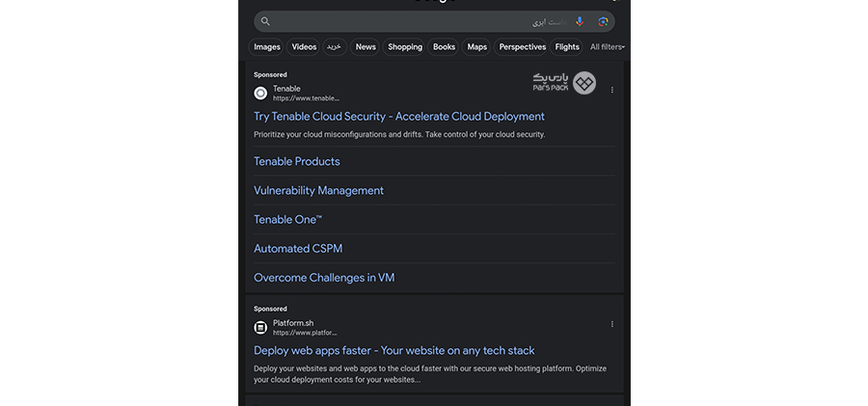This screenshot has height=406, width=868.
Task: Open the Tenable Products sitelink
Action: pyautogui.click(x=297, y=162)
